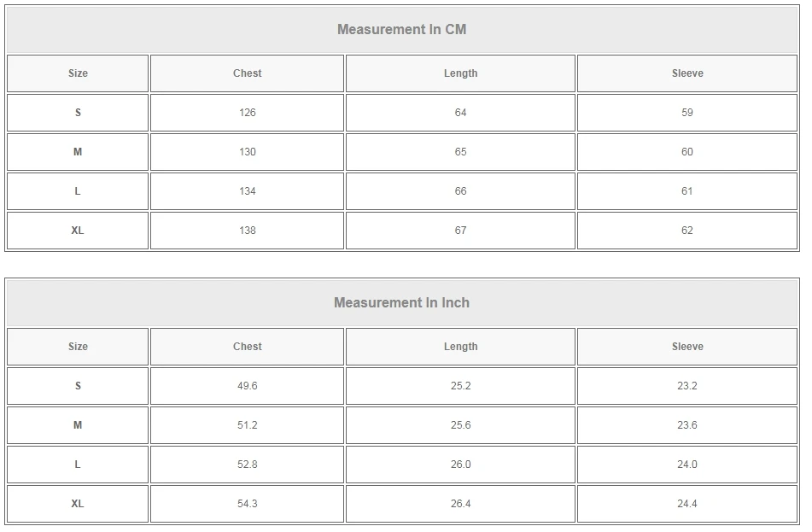Click the sleeve cell showing 62
This screenshot has height=532, width=812.
click(686, 231)
